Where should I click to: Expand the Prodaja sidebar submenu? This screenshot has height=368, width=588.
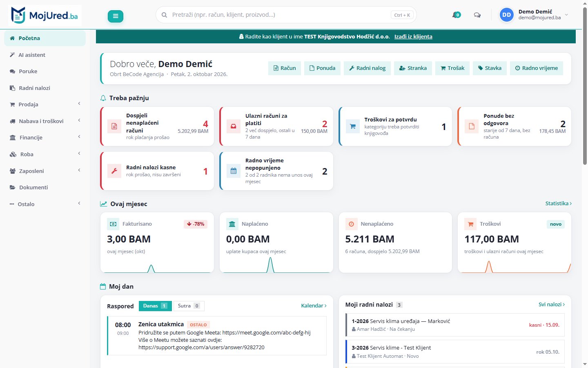[x=45, y=104]
